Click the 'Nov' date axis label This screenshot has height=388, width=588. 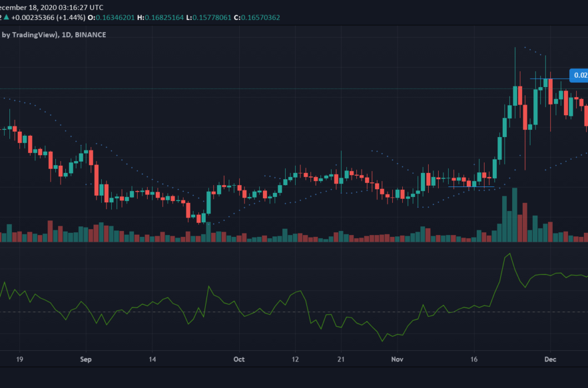397,359
